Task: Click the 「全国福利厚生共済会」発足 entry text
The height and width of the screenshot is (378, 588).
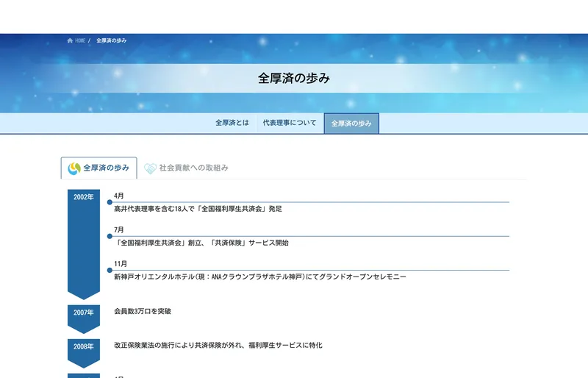Action: [198, 209]
